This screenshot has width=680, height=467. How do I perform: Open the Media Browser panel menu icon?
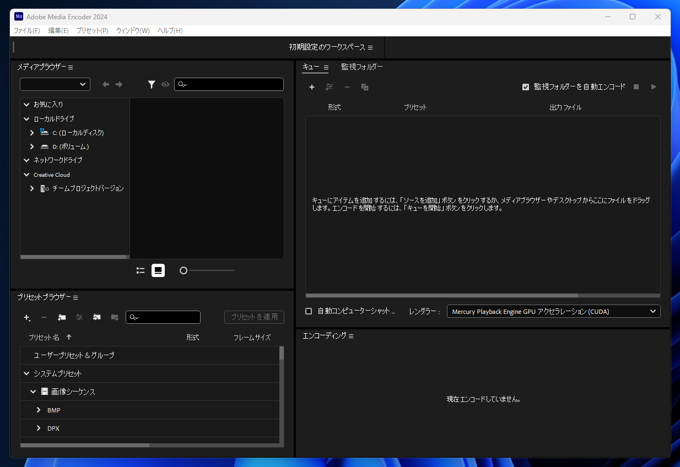[x=70, y=67]
